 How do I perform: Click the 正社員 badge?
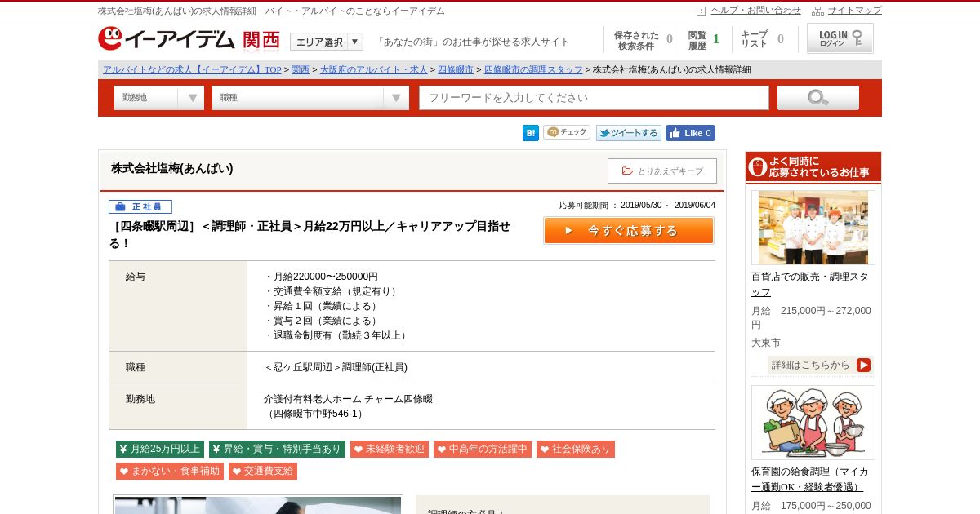click(140, 207)
